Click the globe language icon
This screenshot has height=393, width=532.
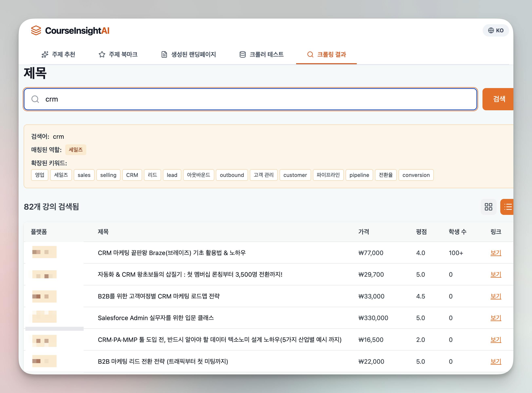pyautogui.click(x=491, y=30)
